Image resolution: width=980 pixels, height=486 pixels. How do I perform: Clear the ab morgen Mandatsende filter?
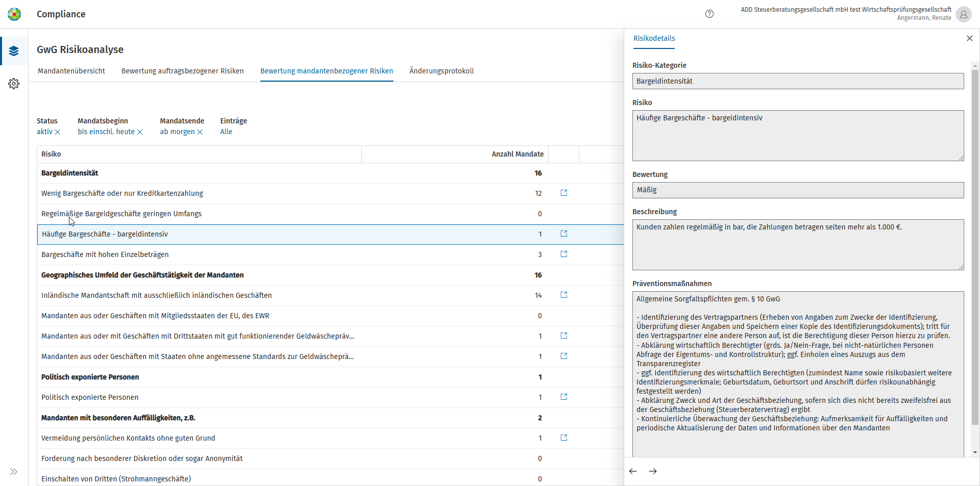pos(200,132)
